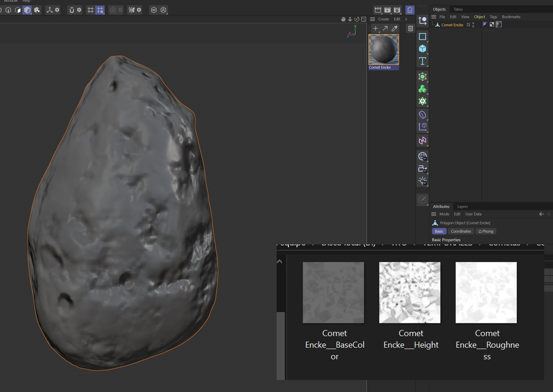Open the Coordinates properties tab
Viewport: 553px width, 392px height.
click(x=461, y=231)
